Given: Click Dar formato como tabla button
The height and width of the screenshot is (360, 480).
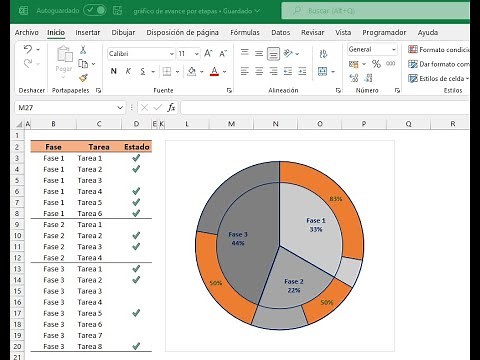Looking at the screenshot, I should tap(438, 64).
